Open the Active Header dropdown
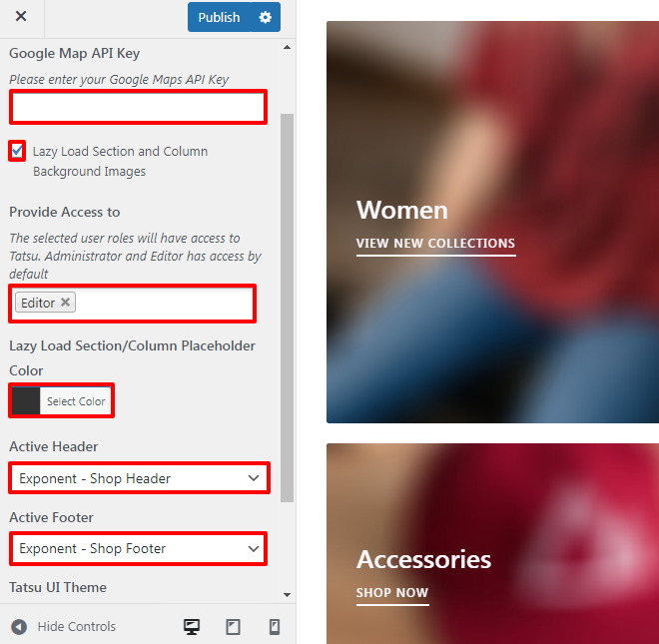Image resolution: width=659 pixels, height=644 pixels. point(139,478)
